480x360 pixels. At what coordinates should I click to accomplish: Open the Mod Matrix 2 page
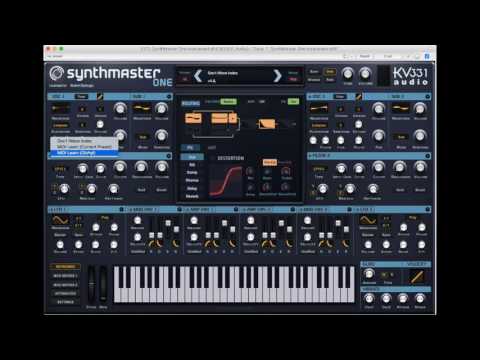tap(65, 285)
